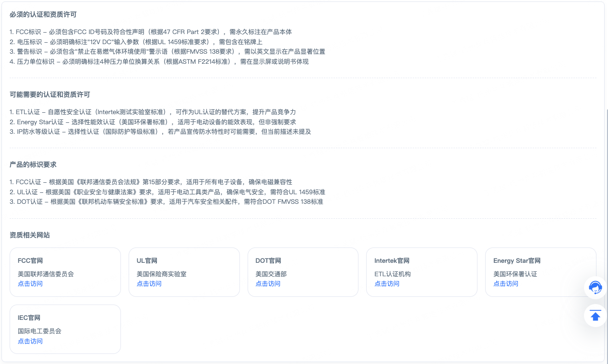This screenshot has width=608, height=364.
Task: Click the 国际电工委员会 description
Action: tap(40, 331)
